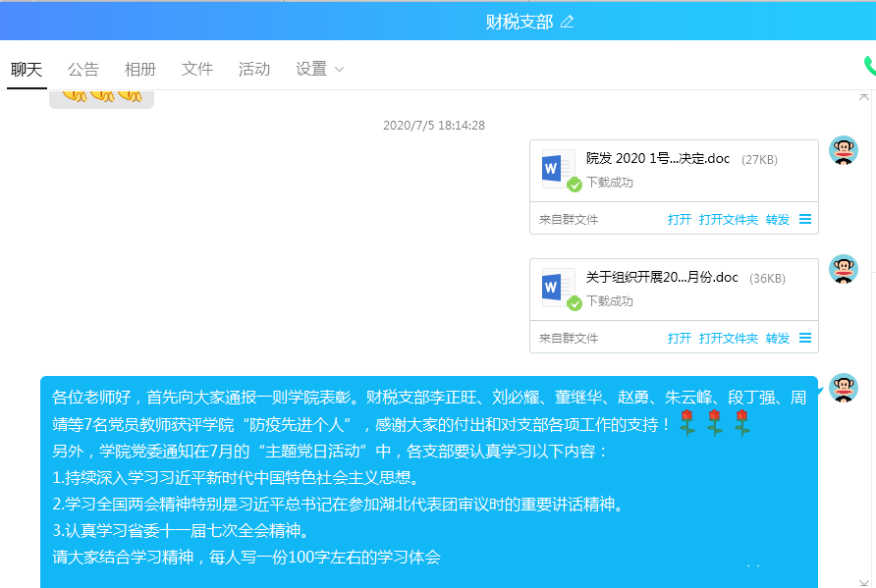Click sender avatar beside 关于组织开展 file

point(843,269)
